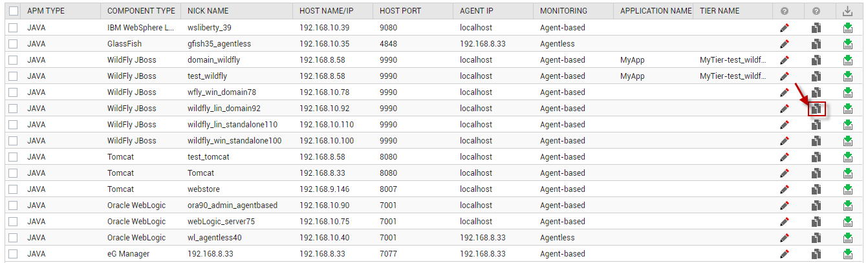The height and width of the screenshot is (263, 868).
Task: Check the box for the test_tomcat row
Action: coord(13,157)
